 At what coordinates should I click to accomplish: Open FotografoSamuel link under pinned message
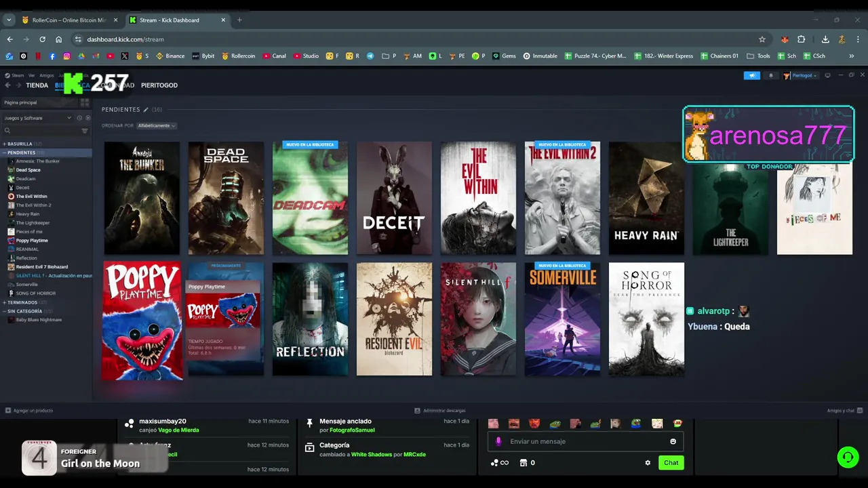(x=352, y=430)
